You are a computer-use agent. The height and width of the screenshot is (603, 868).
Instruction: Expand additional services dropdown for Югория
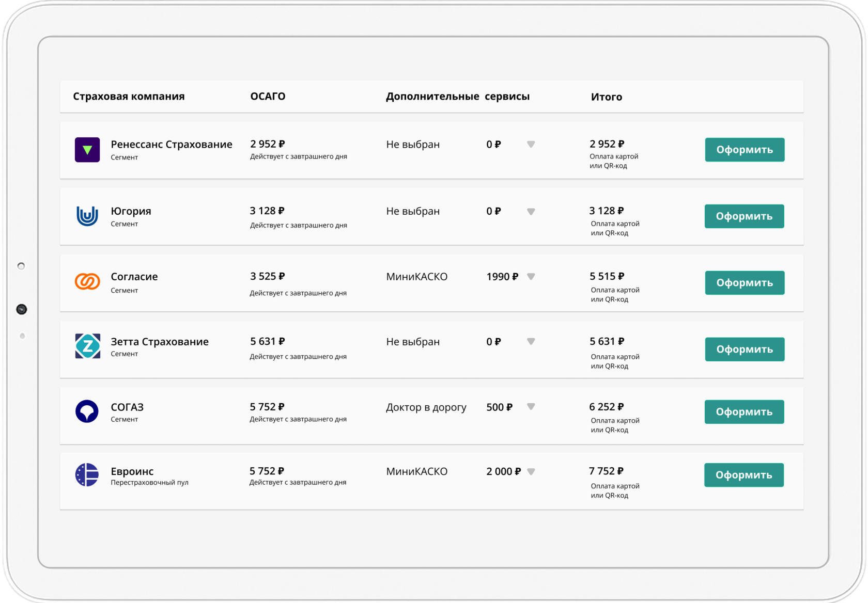point(531,212)
